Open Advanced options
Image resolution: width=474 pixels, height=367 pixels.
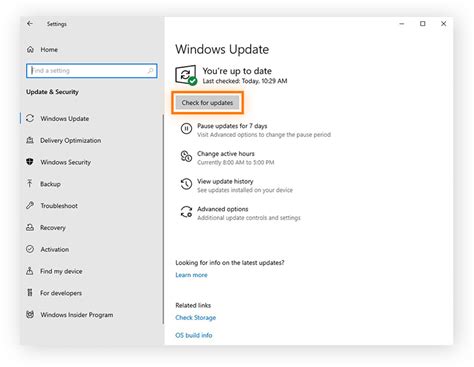tap(223, 209)
